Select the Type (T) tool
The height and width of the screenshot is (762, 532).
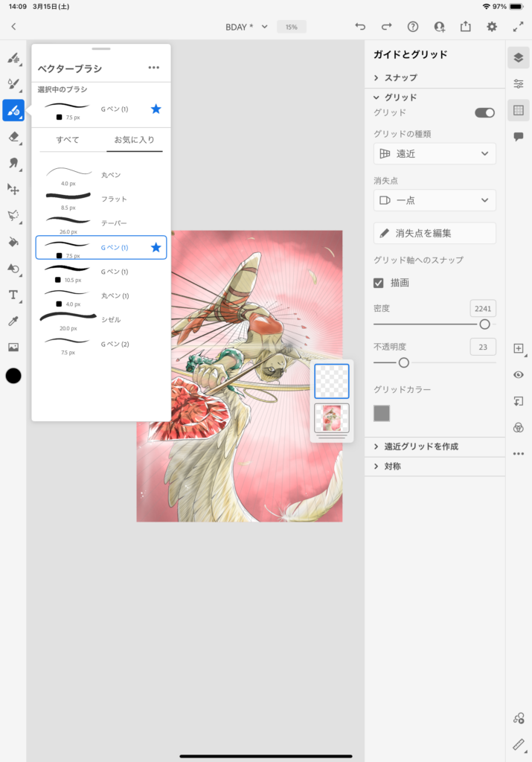point(13,295)
